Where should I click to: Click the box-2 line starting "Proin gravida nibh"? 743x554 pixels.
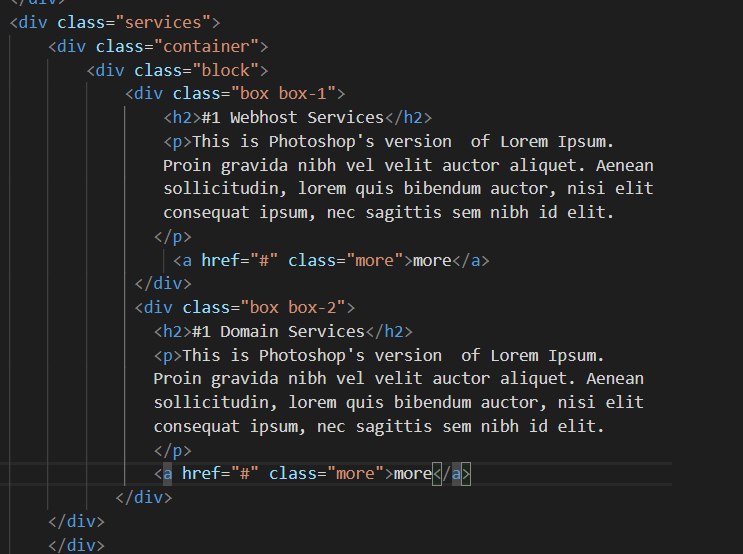click(x=399, y=379)
